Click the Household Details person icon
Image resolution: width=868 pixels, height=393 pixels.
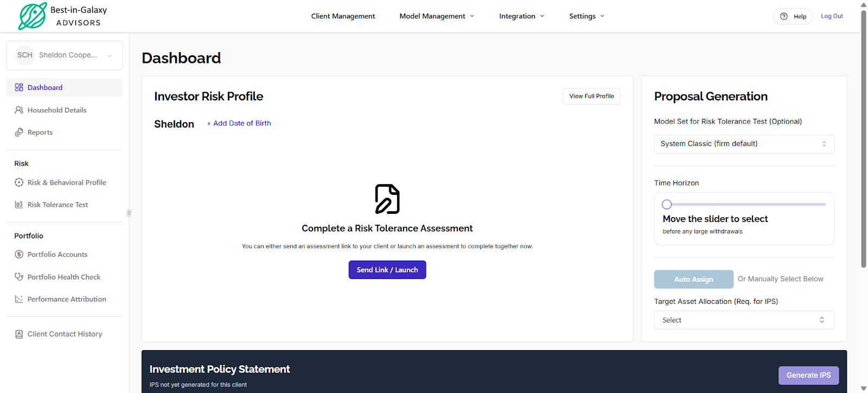click(19, 110)
